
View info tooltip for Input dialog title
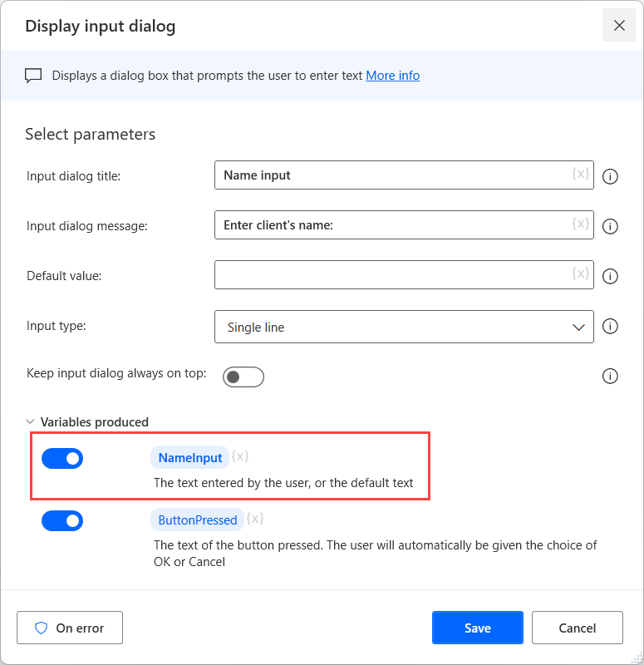point(610,175)
